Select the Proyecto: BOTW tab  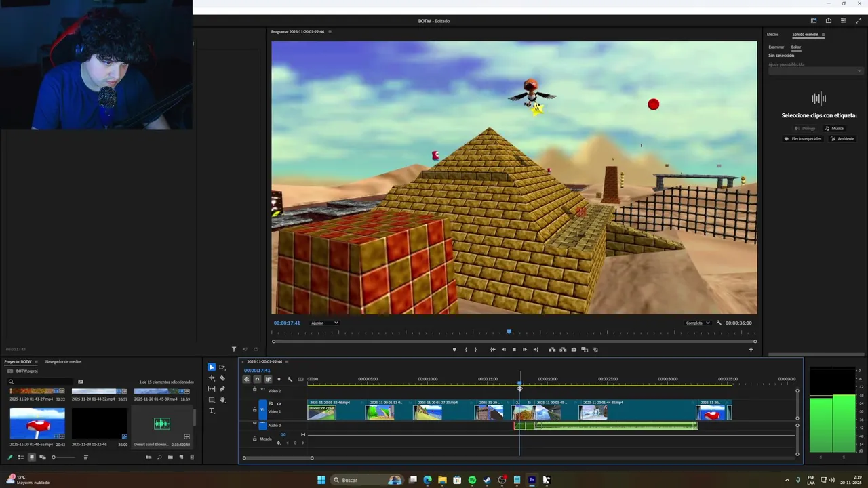pos(18,361)
